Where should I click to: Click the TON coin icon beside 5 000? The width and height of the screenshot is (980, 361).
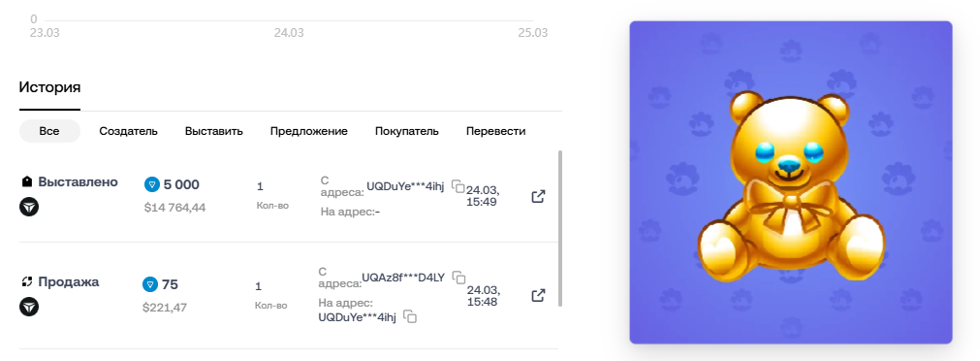point(152,184)
